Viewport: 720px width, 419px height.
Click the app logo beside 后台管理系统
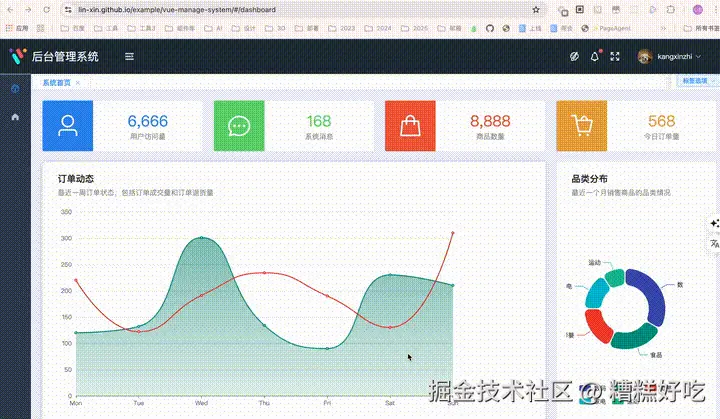17,56
